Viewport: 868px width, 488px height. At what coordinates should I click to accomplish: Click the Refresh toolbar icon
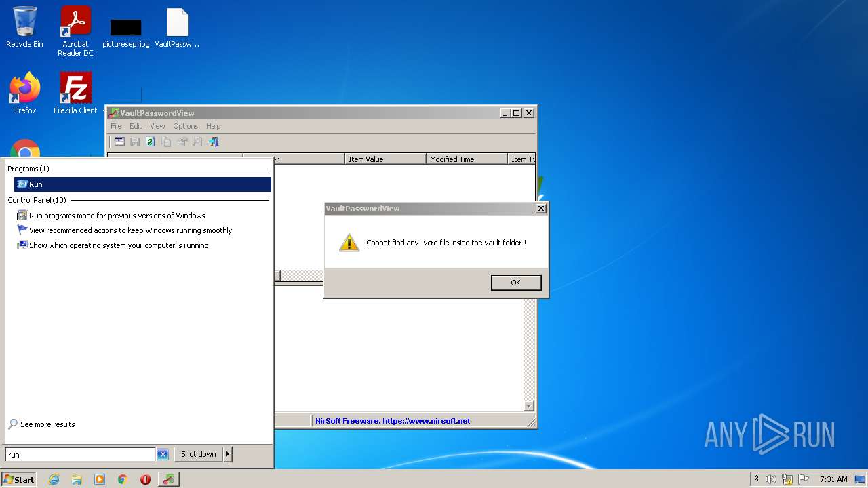[151, 142]
